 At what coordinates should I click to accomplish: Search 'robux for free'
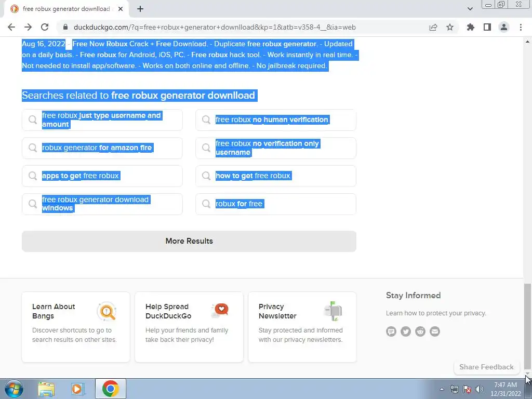pyautogui.click(x=276, y=204)
